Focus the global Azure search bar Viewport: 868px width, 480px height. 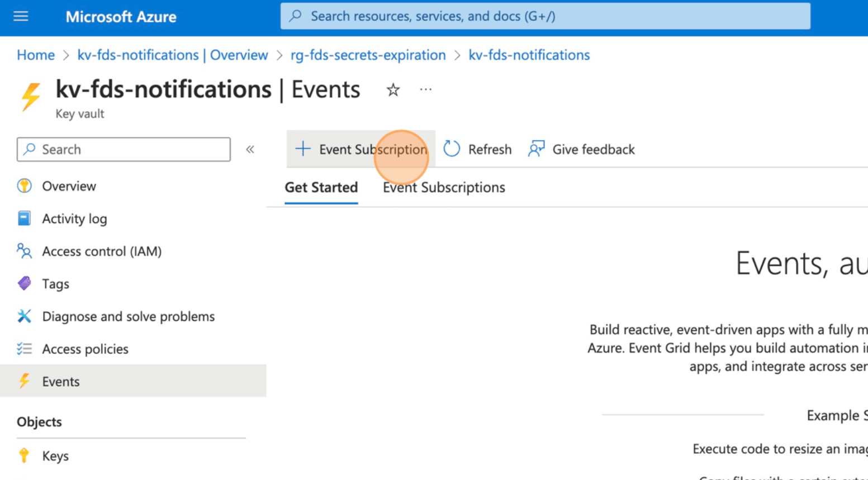coord(545,16)
